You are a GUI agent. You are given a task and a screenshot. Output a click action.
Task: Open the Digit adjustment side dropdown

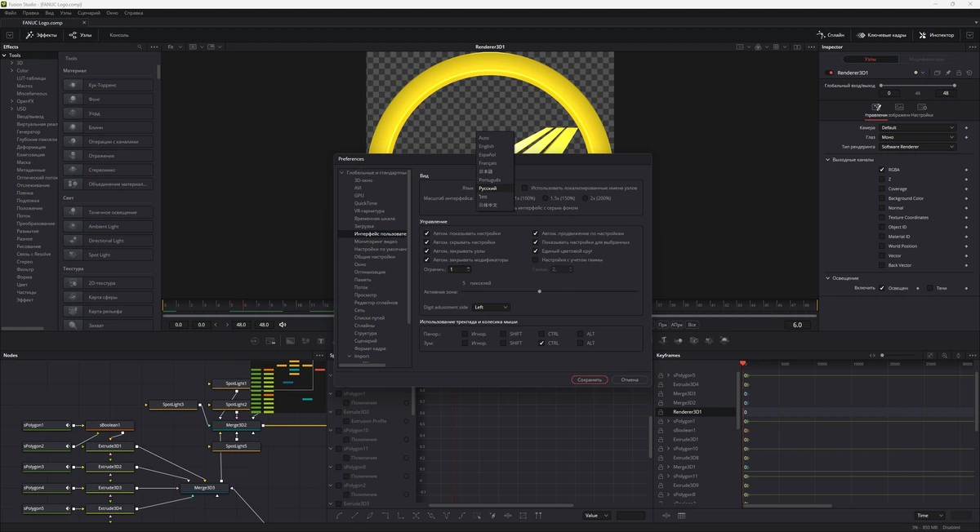pos(492,307)
